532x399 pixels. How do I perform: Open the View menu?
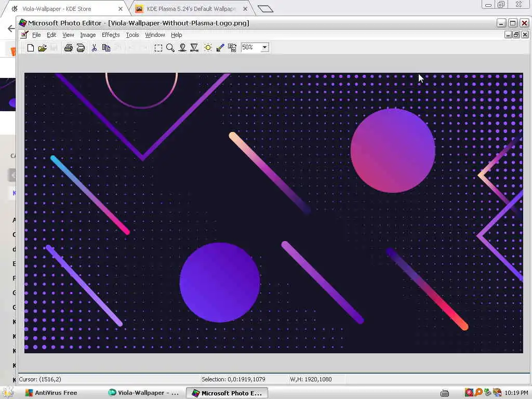[x=68, y=35]
